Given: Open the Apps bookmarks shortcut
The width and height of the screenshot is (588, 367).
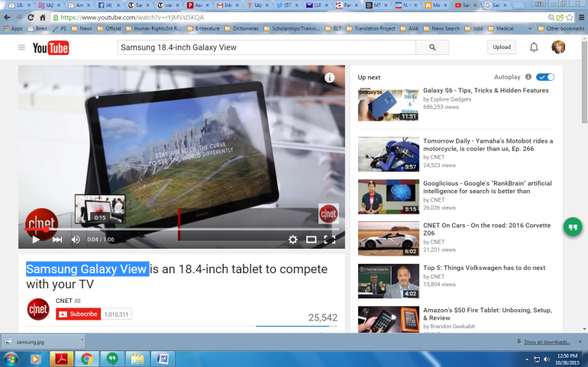Looking at the screenshot, I should 13,28.
